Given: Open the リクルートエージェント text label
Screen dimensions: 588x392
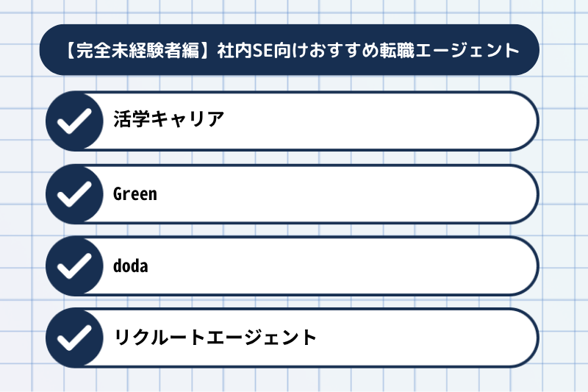Looking at the screenshot, I should pyautogui.click(x=215, y=338).
